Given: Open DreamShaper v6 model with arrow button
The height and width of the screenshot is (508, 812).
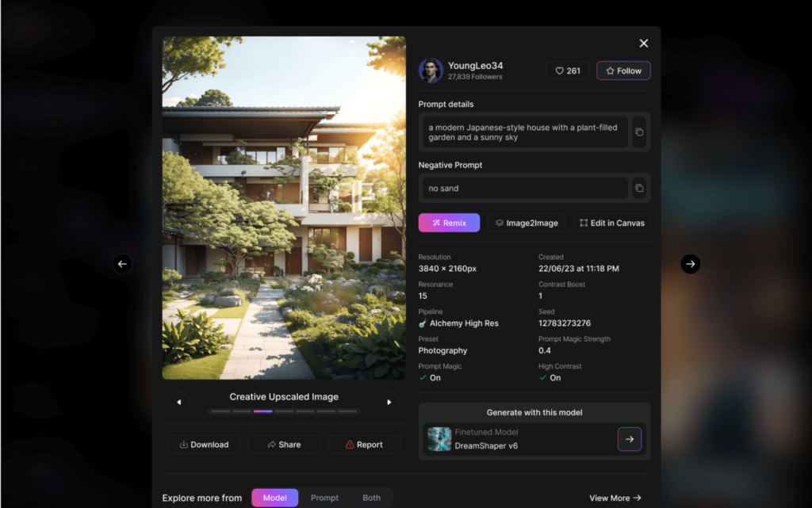Looking at the screenshot, I should coord(629,439).
